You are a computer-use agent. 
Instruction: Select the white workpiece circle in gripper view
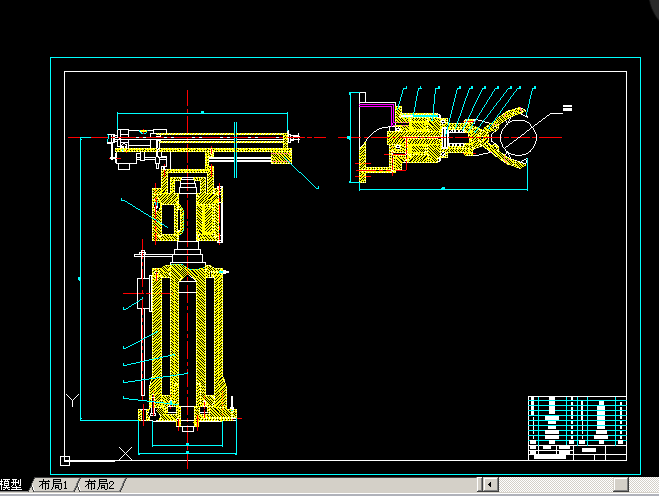pos(518,137)
